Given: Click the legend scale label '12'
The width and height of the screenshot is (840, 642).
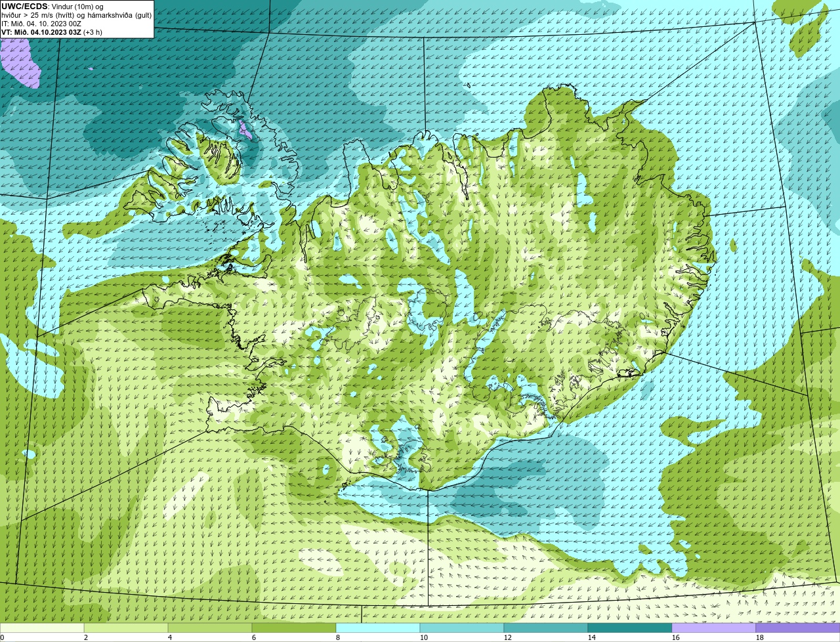Looking at the screenshot, I should (x=508, y=637).
